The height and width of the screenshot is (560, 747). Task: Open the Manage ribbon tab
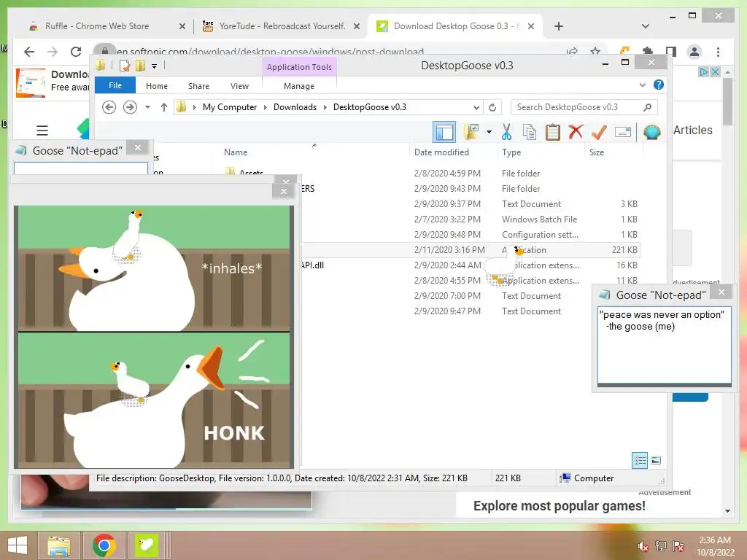pyautogui.click(x=298, y=86)
